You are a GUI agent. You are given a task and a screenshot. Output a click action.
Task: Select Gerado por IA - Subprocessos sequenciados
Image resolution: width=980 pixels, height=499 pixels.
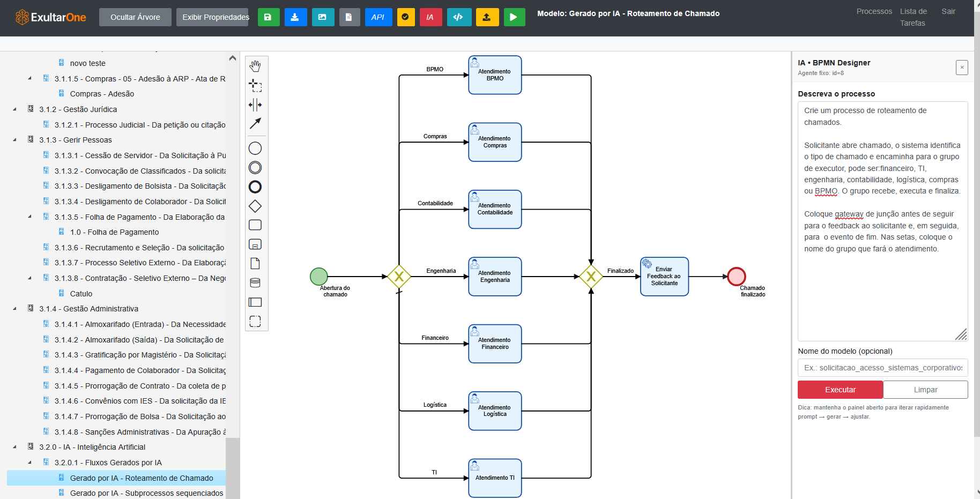click(145, 493)
